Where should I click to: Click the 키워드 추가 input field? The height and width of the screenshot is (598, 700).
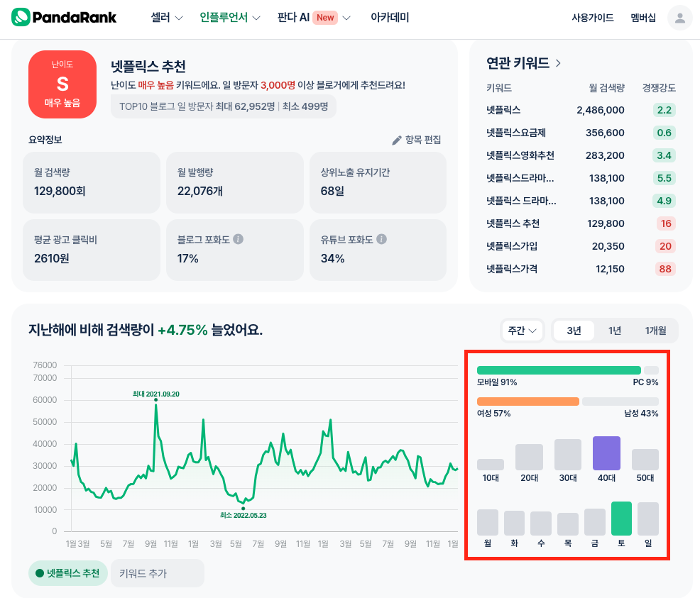point(157,573)
